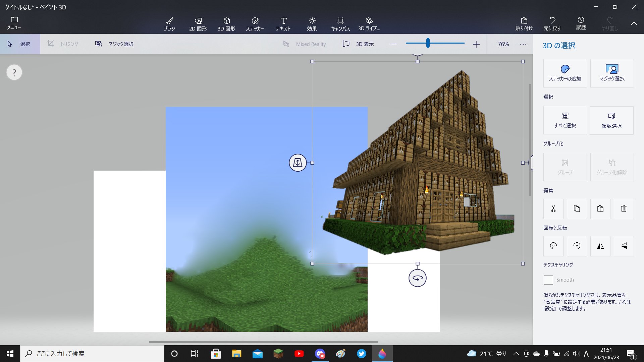Click the Paint 3D taskbar icon
The height and width of the screenshot is (362, 644).
coord(382,354)
